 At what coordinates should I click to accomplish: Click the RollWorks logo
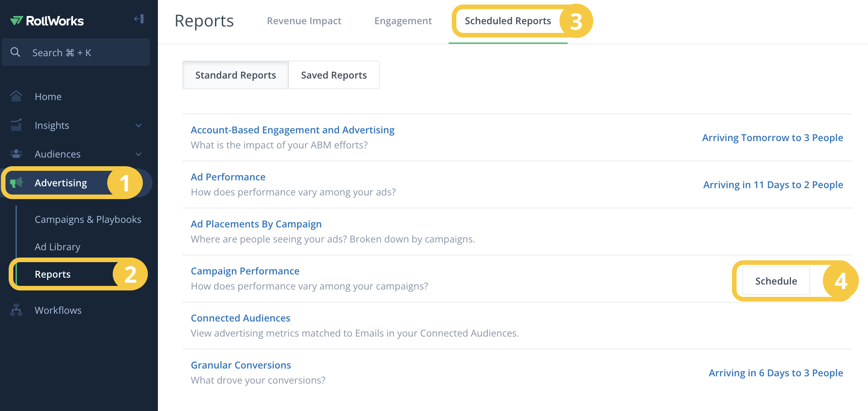(x=47, y=21)
